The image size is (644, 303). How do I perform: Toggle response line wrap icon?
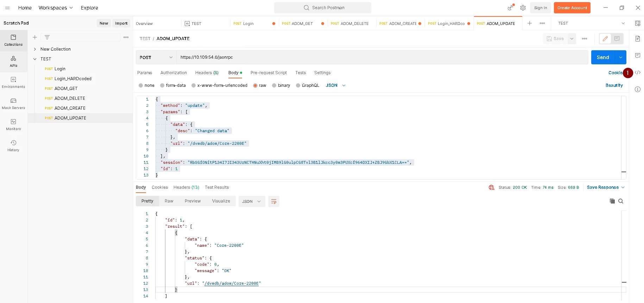[x=274, y=201]
